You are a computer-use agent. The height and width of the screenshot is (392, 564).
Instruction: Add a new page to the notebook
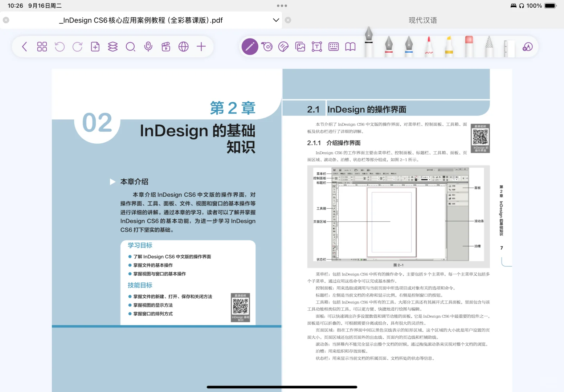[95, 46]
